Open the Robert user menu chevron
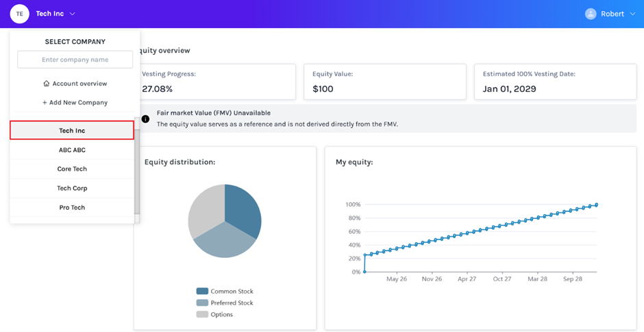This screenshot has width=644, height=332. (632, 14)
